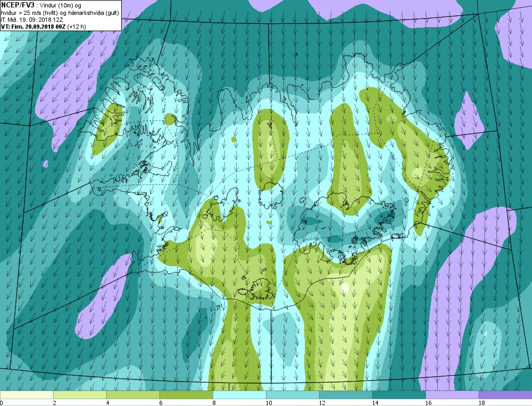The height and width of the screenshot is (406, 532).
Task: Click the 'IT: Mið. 19. 09. 2018 12Z' line
Action: [x=32, y=20]
